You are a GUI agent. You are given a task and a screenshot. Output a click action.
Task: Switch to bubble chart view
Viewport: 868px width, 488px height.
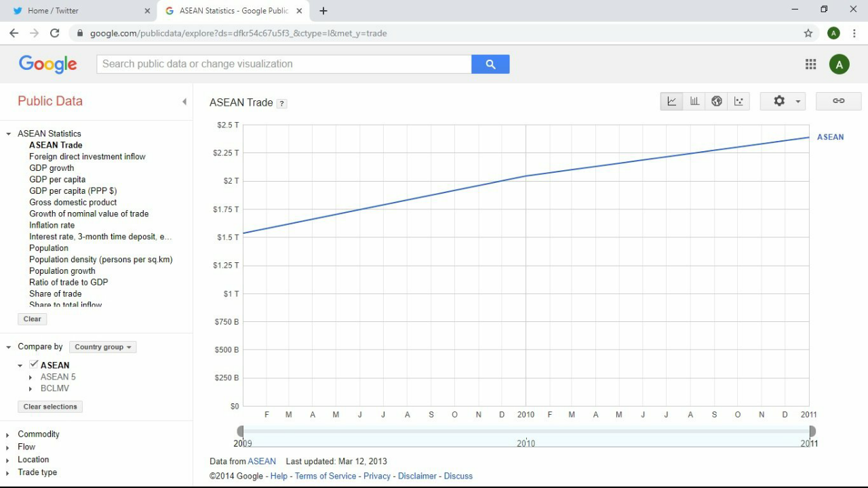pos(738,101)
